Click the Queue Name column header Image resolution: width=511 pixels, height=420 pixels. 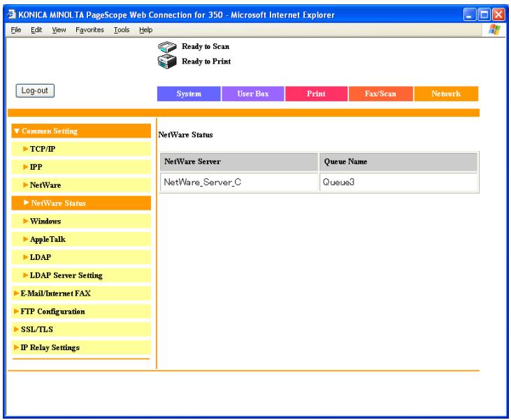399,161
